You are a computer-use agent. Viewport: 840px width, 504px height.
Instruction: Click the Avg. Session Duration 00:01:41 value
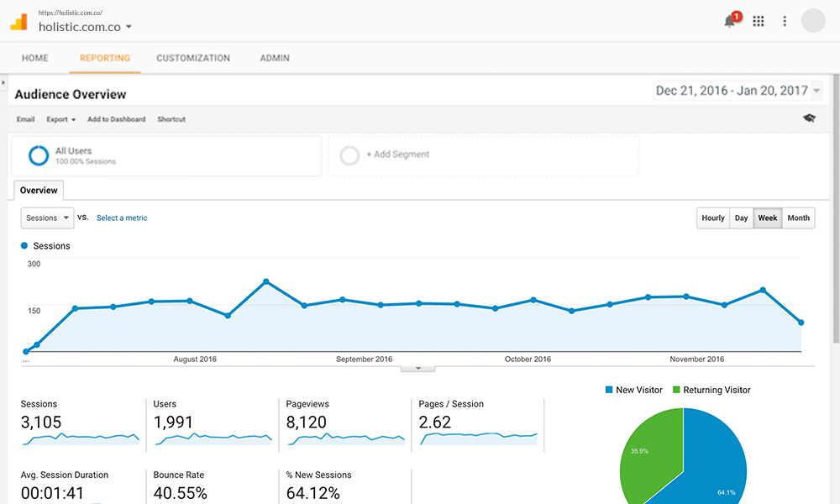click(52, 493)
